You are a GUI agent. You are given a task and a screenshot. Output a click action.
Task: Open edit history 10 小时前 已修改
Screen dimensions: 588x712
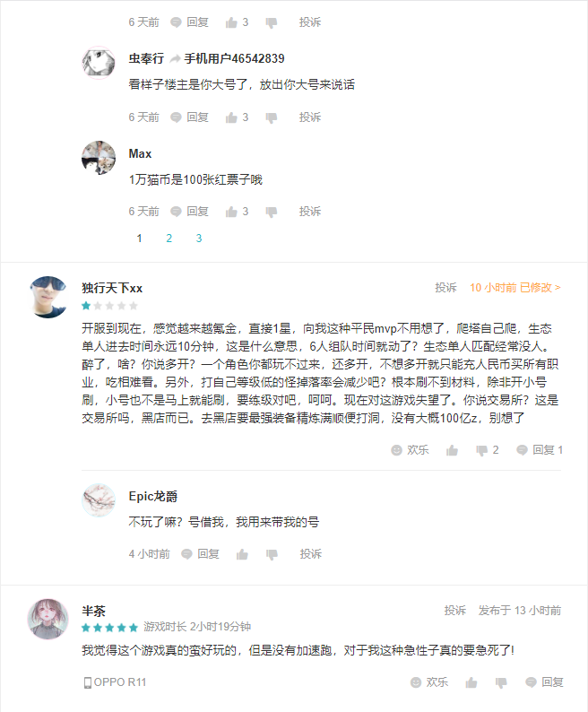point(515,288)
